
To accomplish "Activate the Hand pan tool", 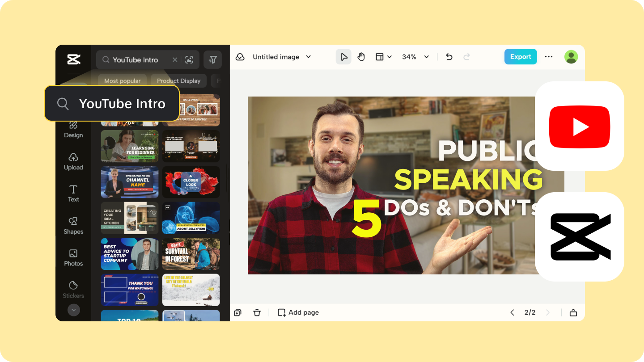I will (x=361, y=57).
